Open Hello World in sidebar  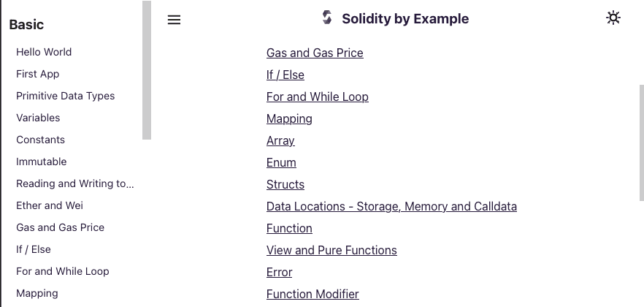coord(44,52)
